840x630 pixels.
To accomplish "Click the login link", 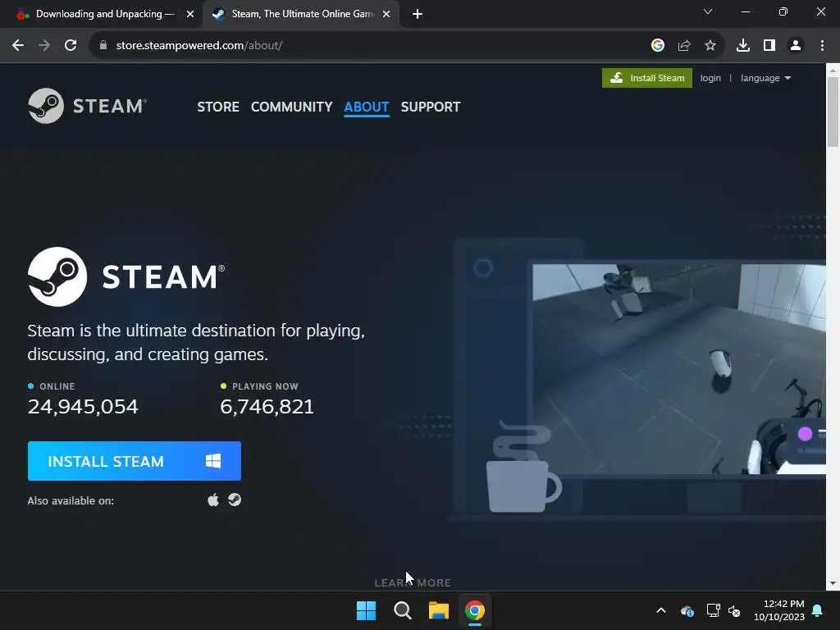I will [710, 78].
